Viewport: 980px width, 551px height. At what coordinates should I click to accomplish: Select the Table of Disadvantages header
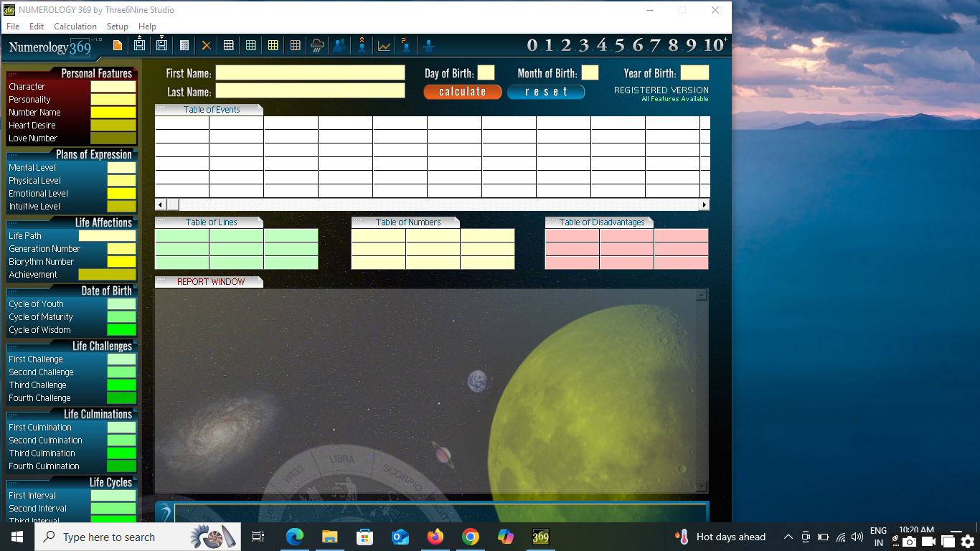[602, 222]
